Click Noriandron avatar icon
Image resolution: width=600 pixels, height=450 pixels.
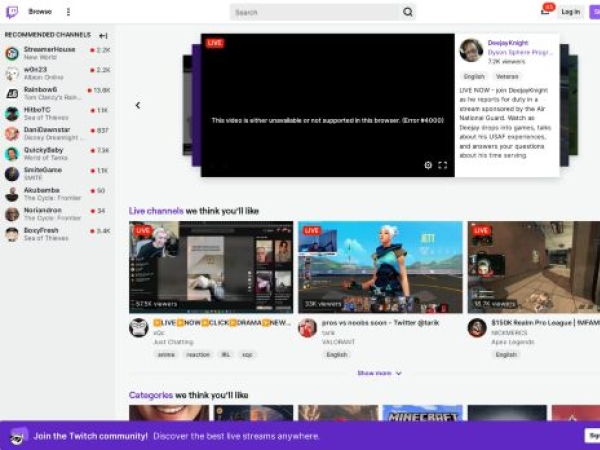(12, 214)
